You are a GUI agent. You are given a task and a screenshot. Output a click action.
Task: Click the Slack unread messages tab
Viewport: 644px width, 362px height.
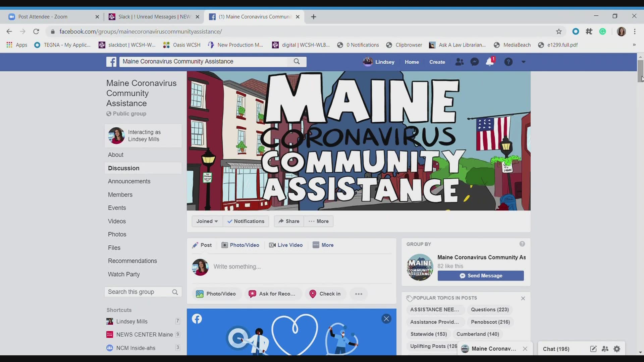point(154,16)
